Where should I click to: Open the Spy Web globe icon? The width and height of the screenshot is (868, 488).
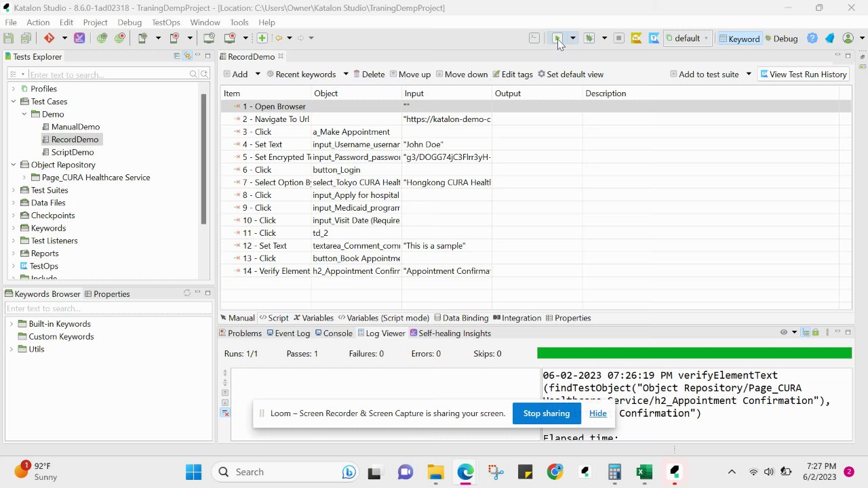102,39
